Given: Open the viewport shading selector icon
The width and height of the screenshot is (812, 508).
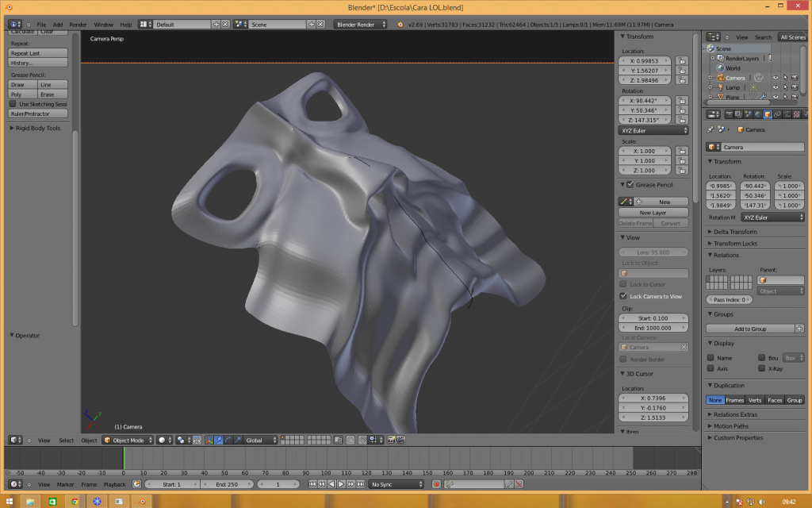Looking at the screenshot, I should coord(163,440).
